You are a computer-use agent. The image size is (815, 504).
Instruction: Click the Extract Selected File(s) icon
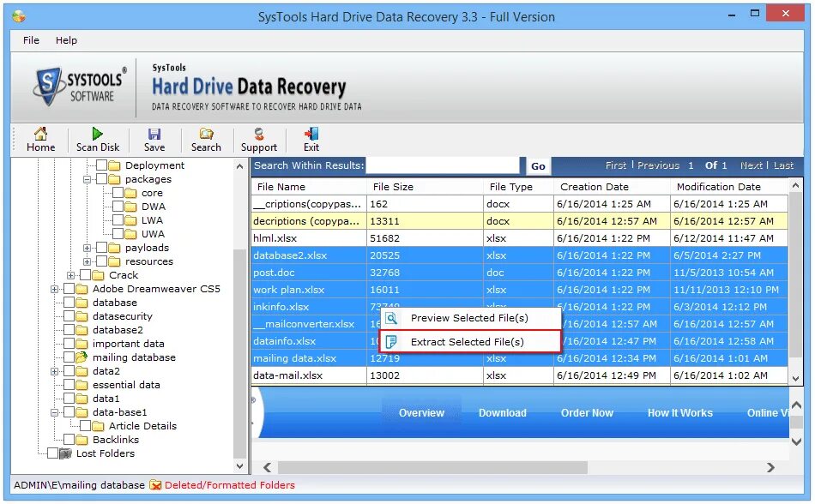[391, 341]
